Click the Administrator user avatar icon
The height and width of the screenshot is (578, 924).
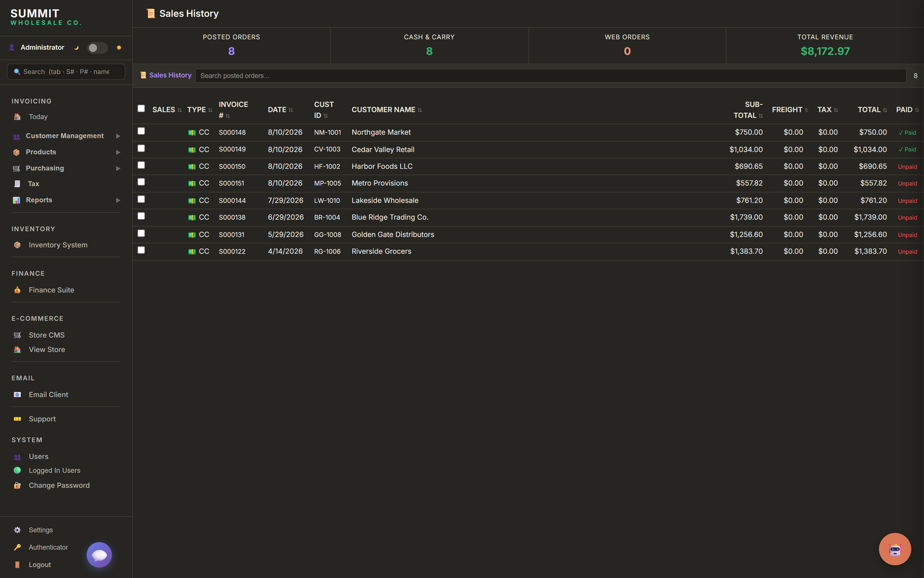pos(12,47)
